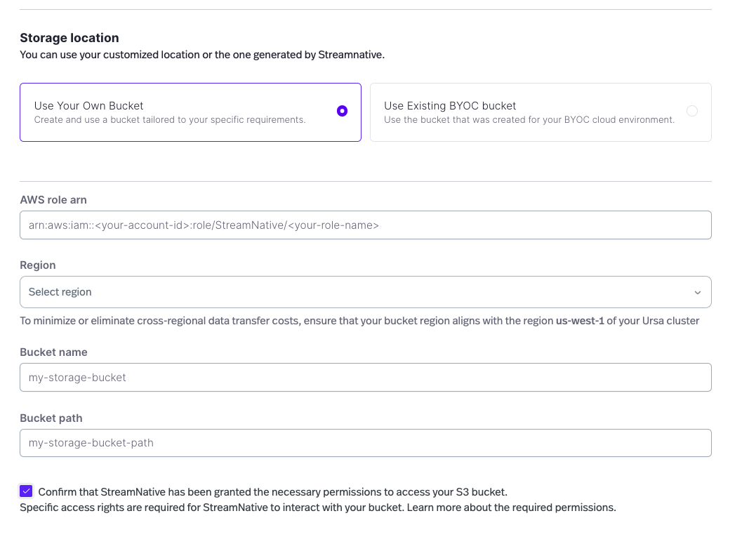The height and width of the screenshot is (537, 756).
Task: Click the tailored bucket description under Own Bucket
Action: tap(170, 120)
